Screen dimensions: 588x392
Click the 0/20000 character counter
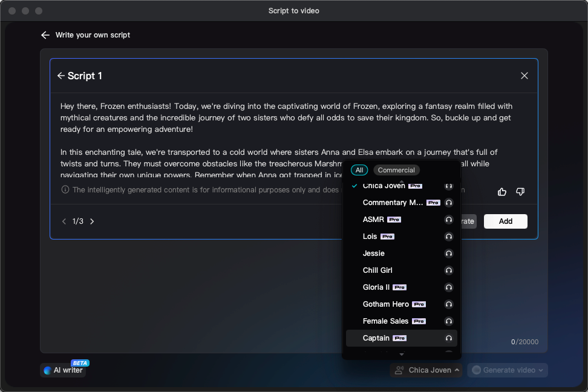(x=524, y=342)
